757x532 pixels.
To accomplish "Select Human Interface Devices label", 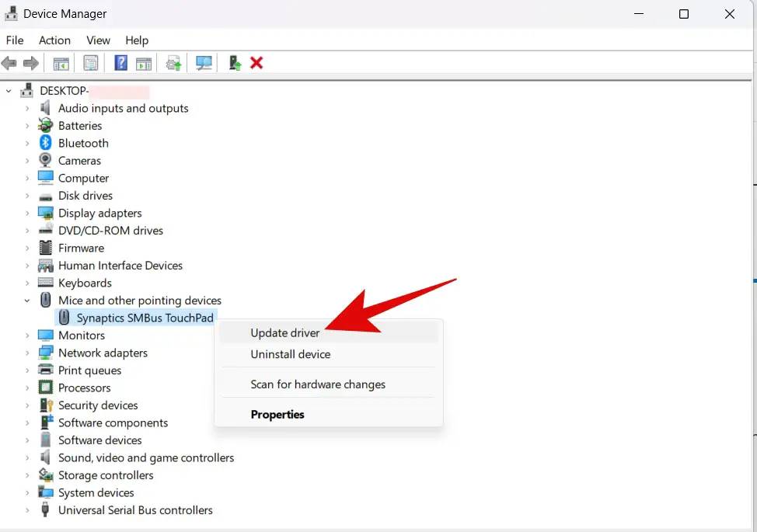I will (x=120, y=266).
